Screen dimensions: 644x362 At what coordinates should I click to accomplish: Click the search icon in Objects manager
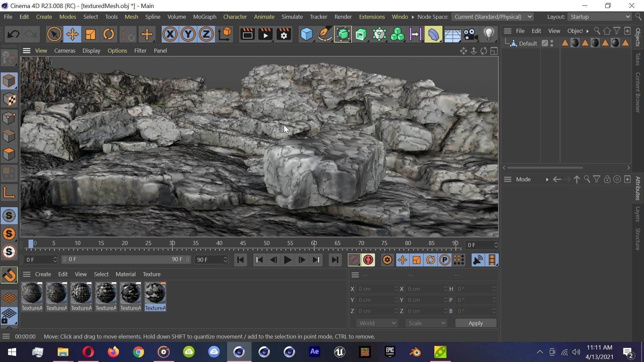(x=597, y=31)
